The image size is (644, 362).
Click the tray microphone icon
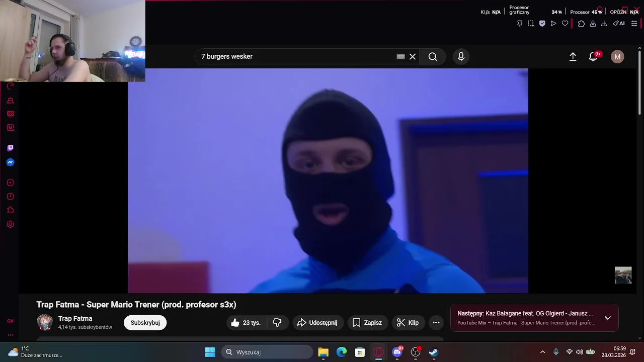[556, 352]
